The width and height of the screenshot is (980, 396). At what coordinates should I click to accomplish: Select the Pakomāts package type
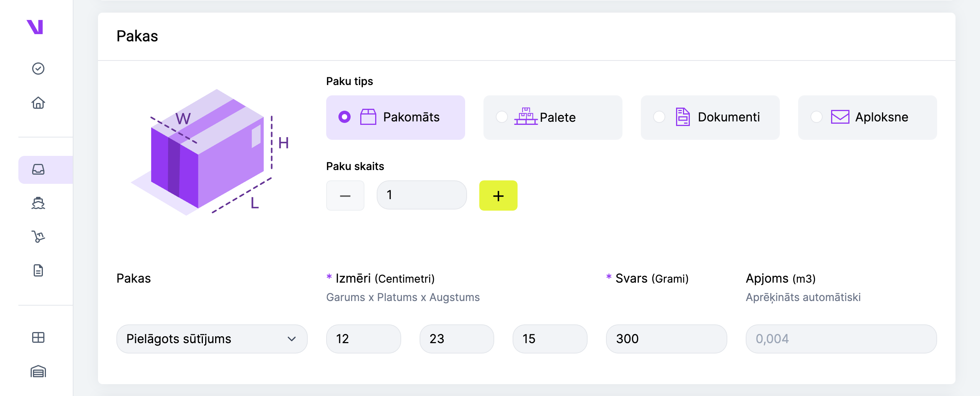click(x=395, y=117)
